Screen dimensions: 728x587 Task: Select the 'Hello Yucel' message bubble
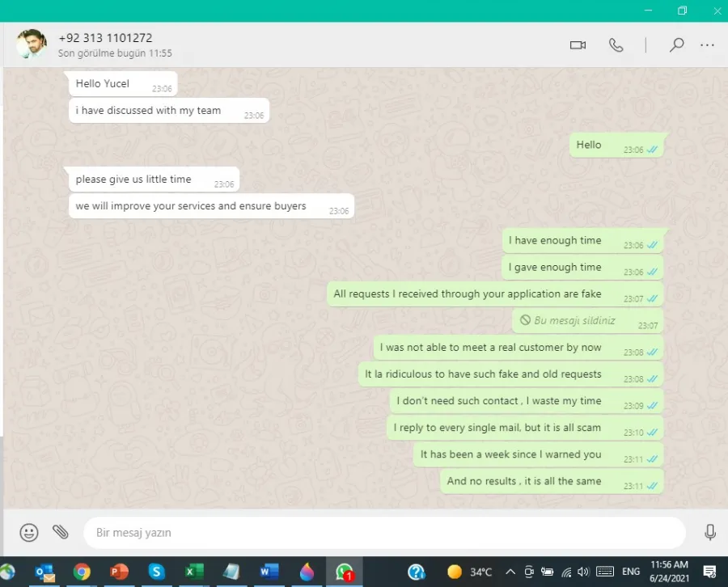click(122, 84)
